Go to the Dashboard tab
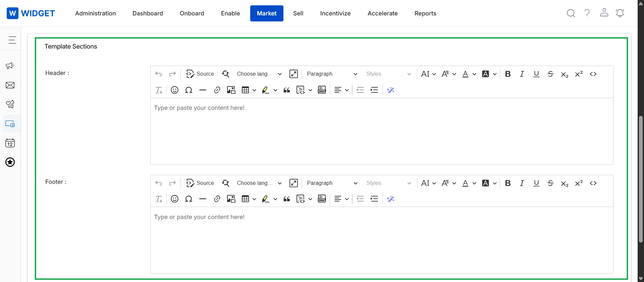Screen dimensions: 644x282 click(148, 13)
